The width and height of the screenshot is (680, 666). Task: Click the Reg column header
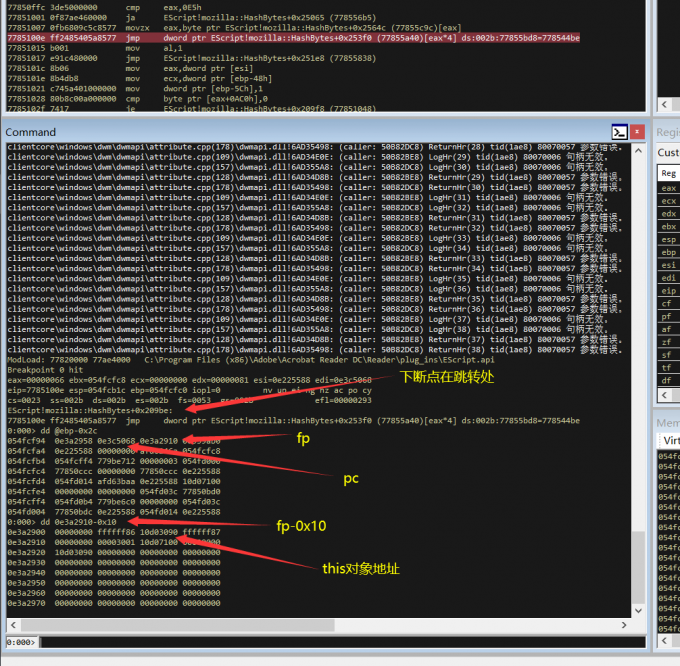669,173
